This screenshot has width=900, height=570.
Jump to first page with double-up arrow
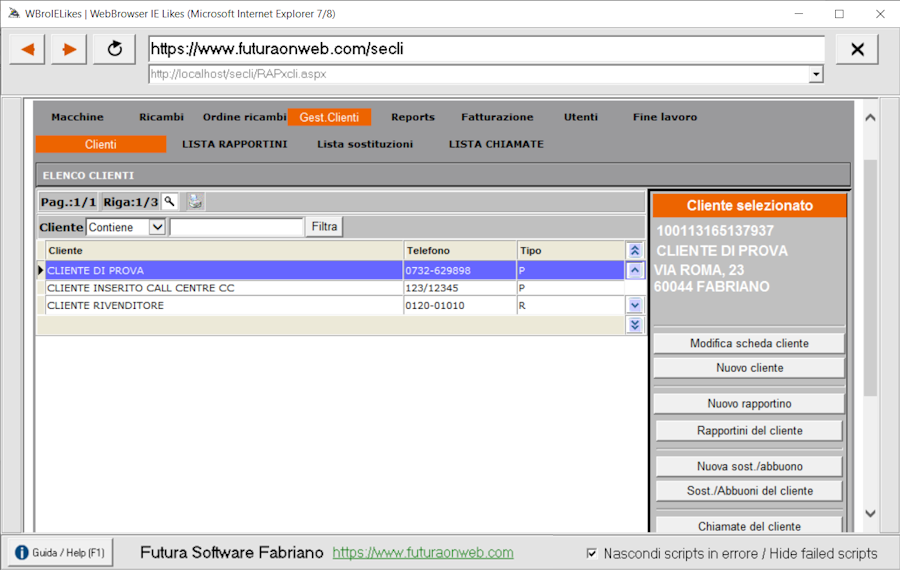click(634, 250)
